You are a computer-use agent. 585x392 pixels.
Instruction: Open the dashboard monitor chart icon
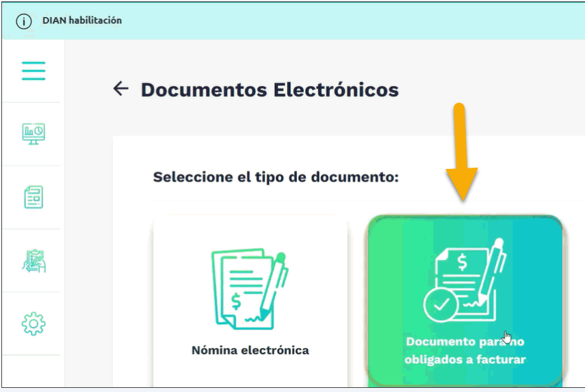pos(34,134)
